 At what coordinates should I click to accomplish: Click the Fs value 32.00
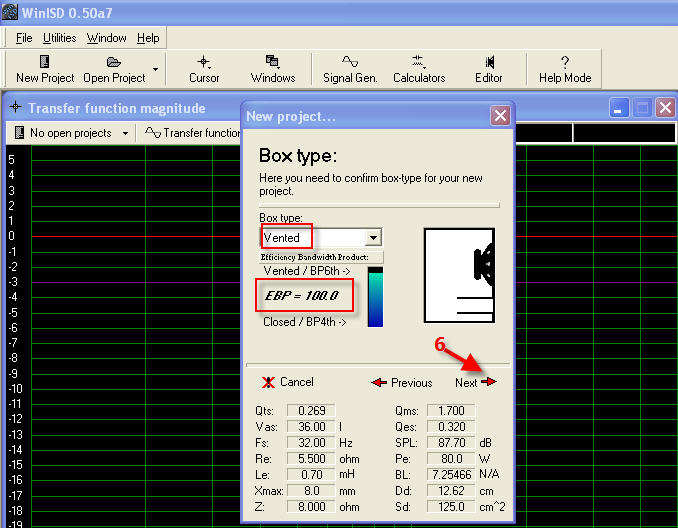311,443
